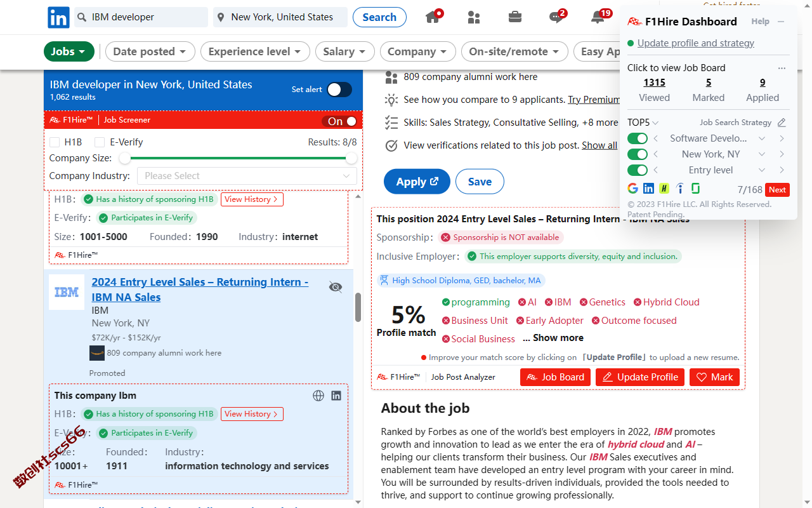Click the globe website icon for Ibm company
The width and height of the screenshot is (812, 508).
click(x=318, y=396)
